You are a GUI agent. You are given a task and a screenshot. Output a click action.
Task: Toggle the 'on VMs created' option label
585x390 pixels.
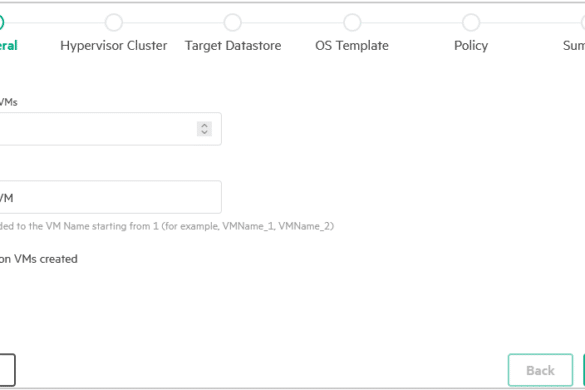39,259
